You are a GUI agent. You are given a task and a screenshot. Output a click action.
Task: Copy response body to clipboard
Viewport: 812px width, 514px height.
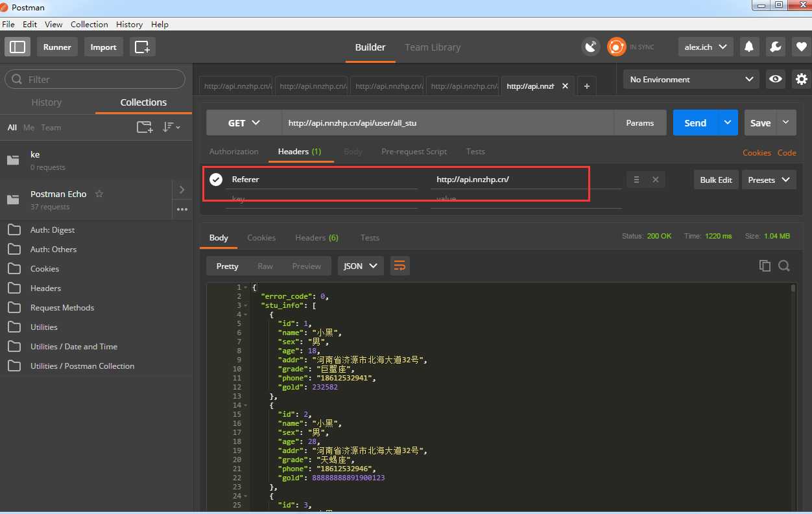[x=765, y=266]
